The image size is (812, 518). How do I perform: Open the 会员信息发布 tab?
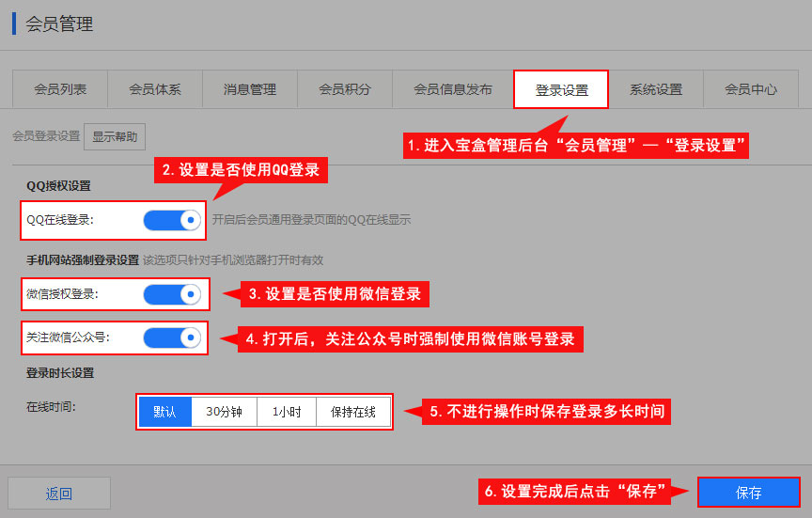[453, 89]
